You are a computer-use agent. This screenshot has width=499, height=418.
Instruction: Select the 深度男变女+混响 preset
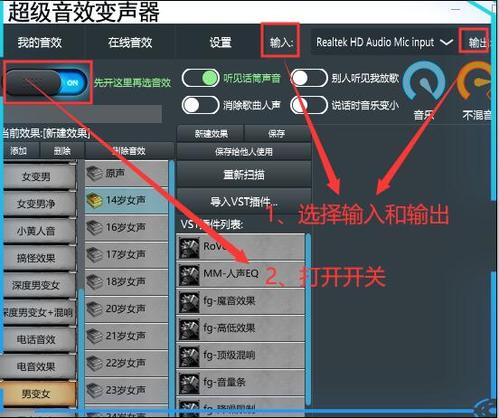[x=39, y=312]
